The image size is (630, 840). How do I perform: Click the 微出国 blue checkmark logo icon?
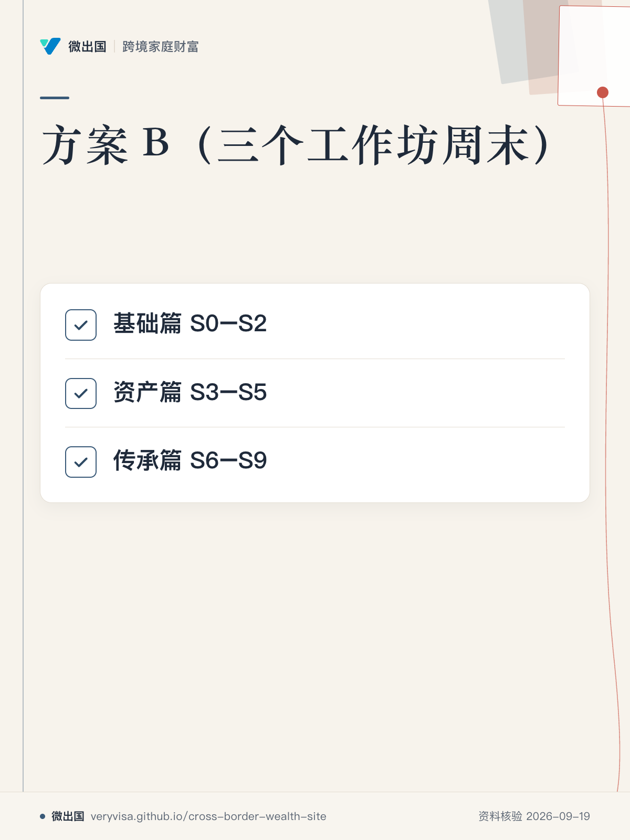click(x=50, y=46)
